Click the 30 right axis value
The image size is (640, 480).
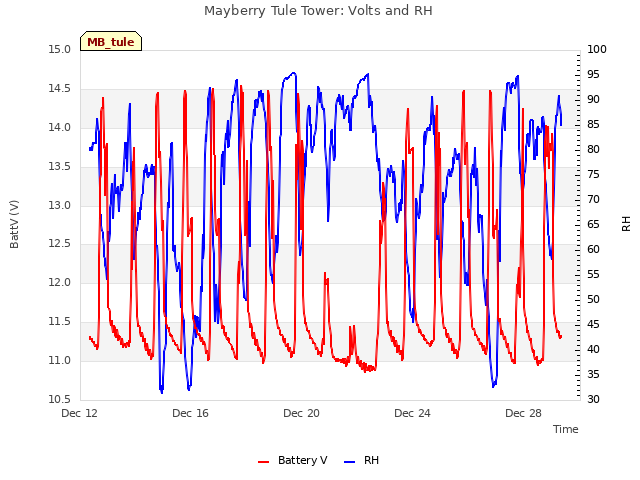593,399
